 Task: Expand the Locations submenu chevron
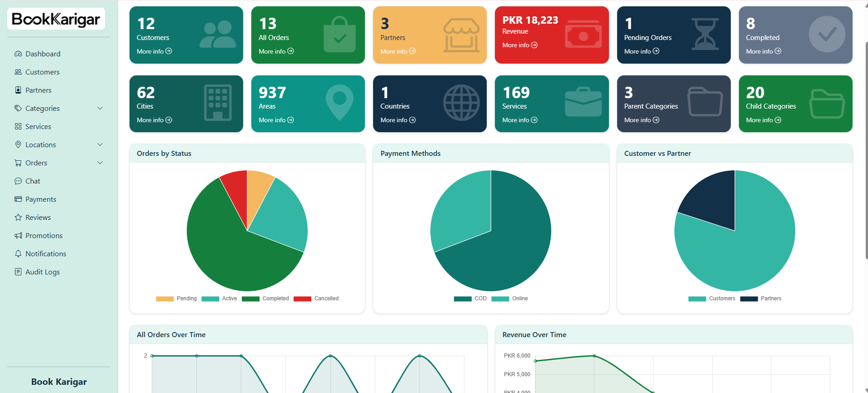[100, 144]
